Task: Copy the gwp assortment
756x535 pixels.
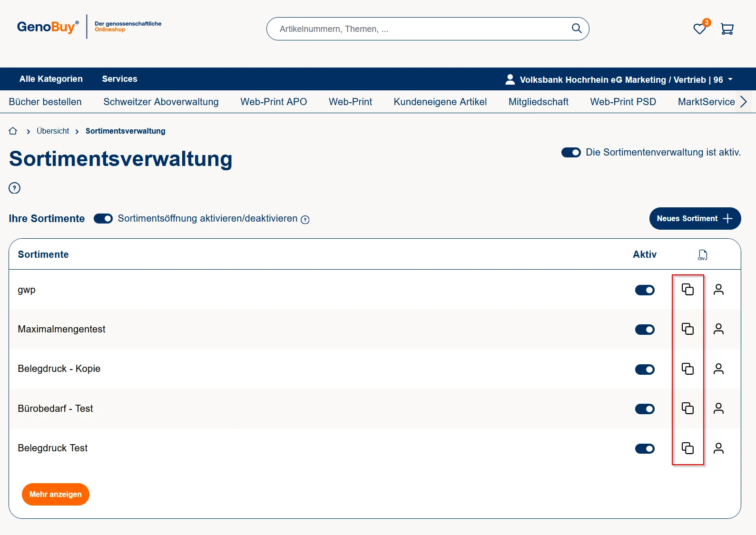Action: [x=687, y=290]
